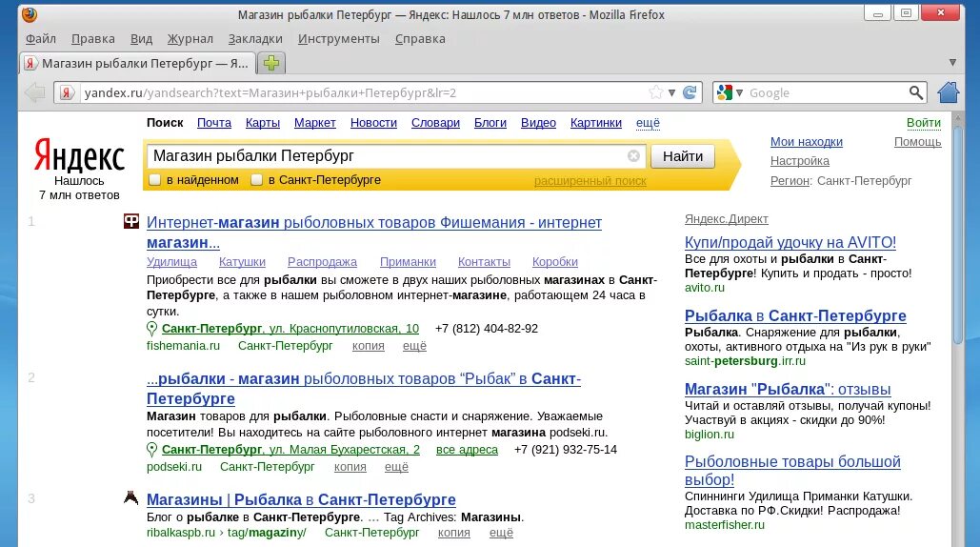
Task: Tick the 'в Санкт-Петербурге' checkbox
Action: [256, 180]
